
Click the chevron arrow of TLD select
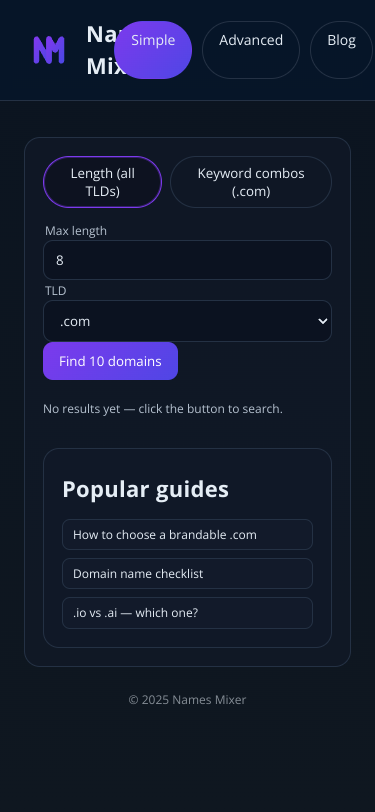click(323, 321)
